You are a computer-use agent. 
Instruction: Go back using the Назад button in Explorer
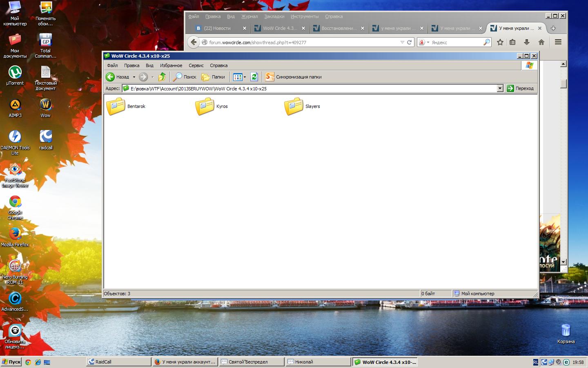pyautogui.click(x=118, y=77)
